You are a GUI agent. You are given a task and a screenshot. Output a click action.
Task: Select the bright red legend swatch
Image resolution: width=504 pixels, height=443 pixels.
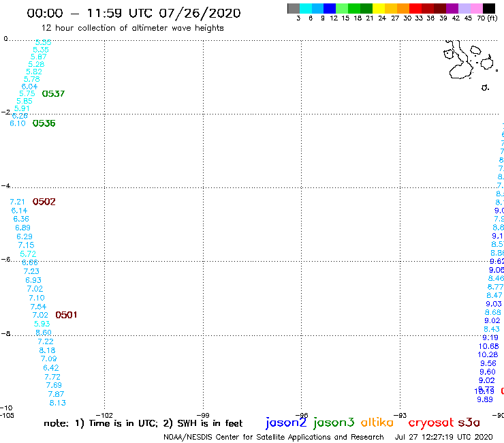coord(415,8)
